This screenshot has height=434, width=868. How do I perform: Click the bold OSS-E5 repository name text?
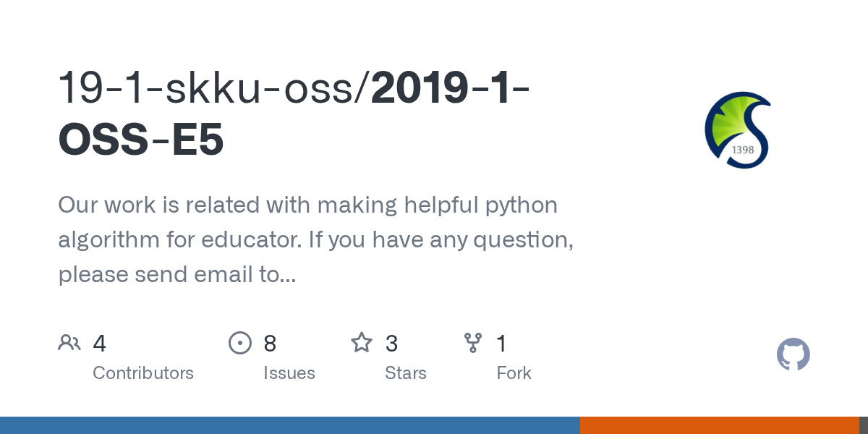pyautogui.click(x=141, y=140)
